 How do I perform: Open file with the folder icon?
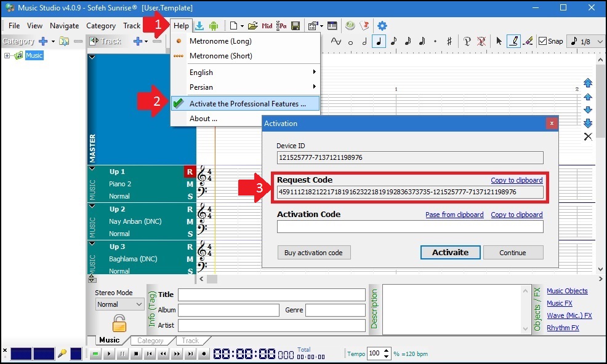[253, 26]
